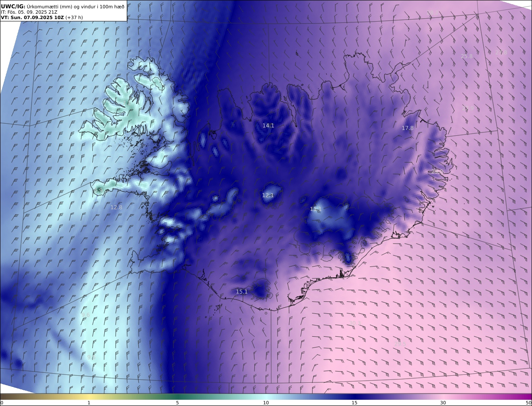Click the 5 tick label on the color scale

click(177, 403)
